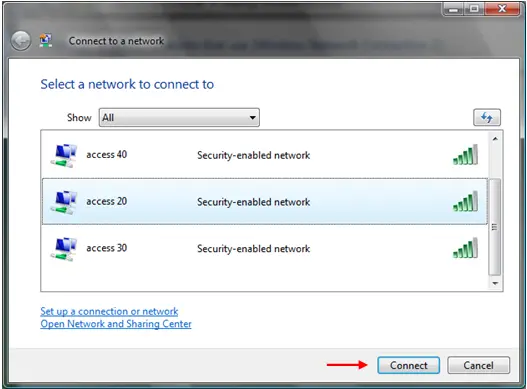
Task: Click the access 20 computer icon
Action: [64, 202]
